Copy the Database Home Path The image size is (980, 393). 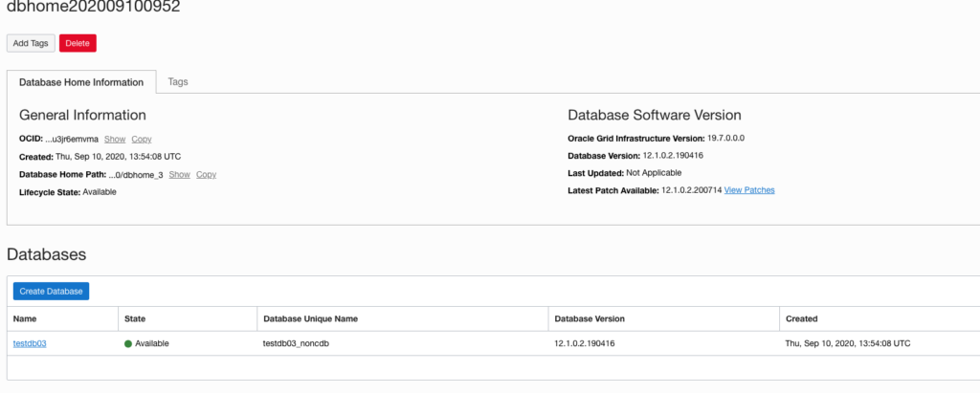[206, 175]
